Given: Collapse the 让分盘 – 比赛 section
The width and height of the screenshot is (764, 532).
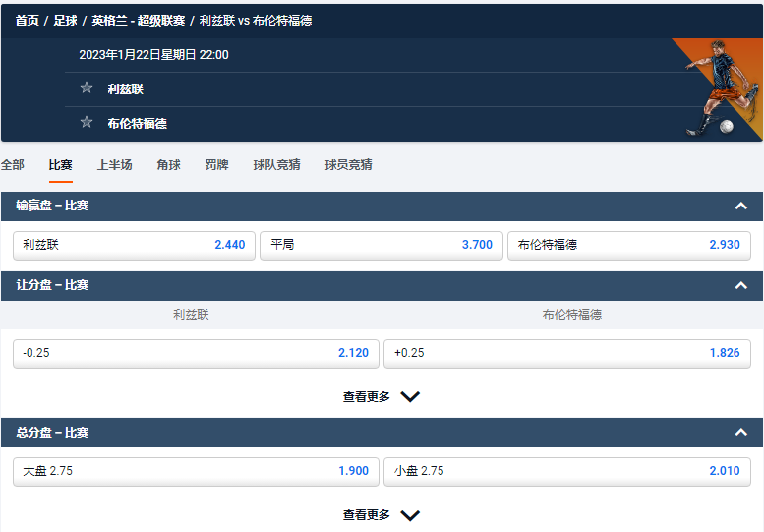Looking at the screenshot, I should click(x=741, y=285).
